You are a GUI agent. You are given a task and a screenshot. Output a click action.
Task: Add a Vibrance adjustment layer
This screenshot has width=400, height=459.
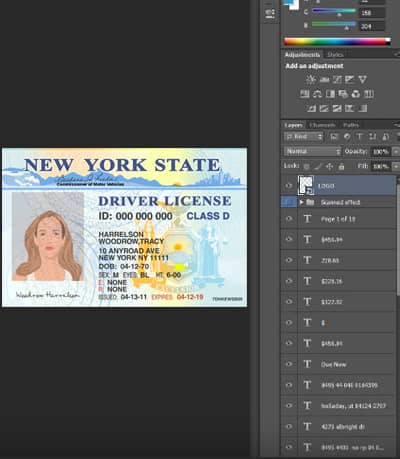362,80
